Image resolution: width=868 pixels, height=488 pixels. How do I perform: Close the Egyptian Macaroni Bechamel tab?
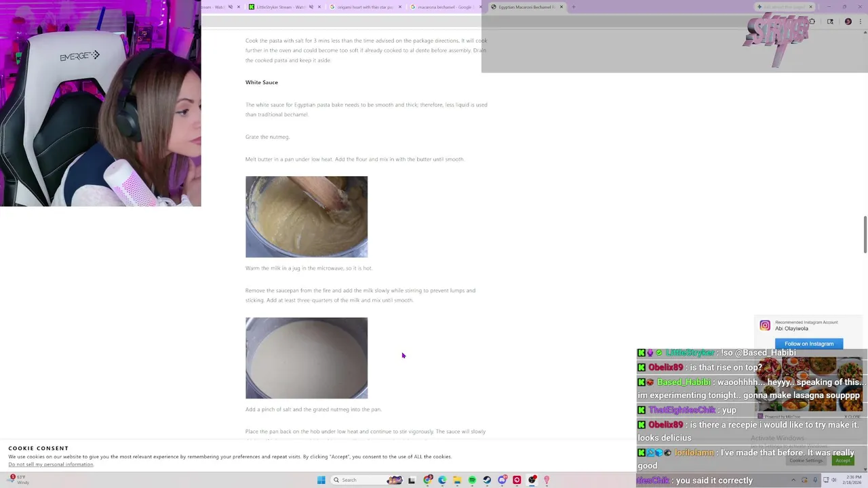click(561, 7)
